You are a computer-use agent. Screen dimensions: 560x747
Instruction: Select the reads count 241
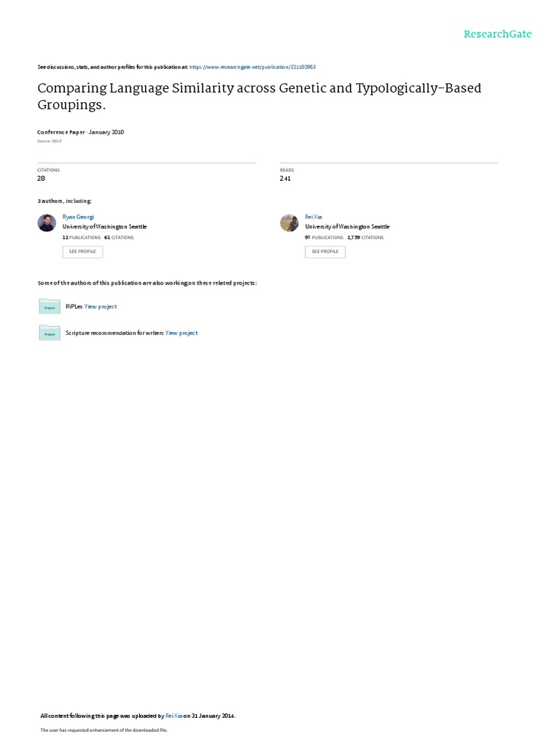(x=285, y=178)
